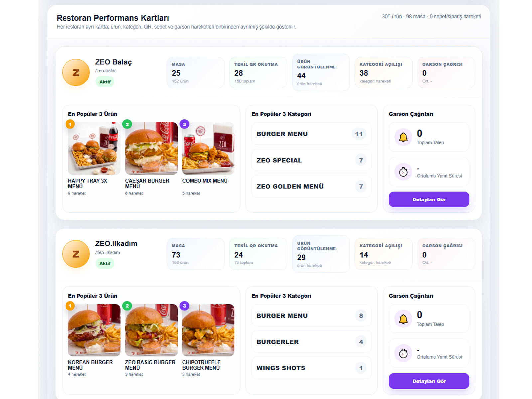The width and height of the screenshot is (532, 399).
Task: Click the ZEO.ilkadım restaurant avatar logo
Action: pyautogui.click(x=76, y=254)
